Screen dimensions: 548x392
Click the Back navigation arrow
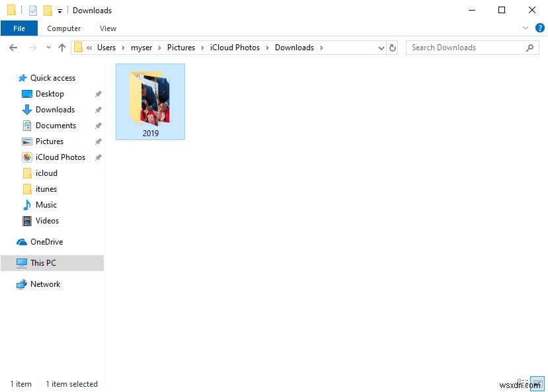click(13, 48)
